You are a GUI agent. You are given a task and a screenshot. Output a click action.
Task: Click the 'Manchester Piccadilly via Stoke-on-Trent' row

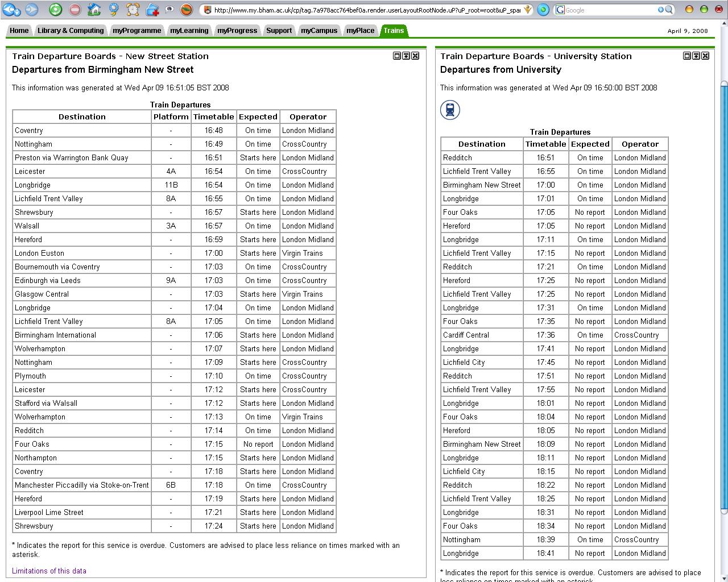tap(175, 485)
